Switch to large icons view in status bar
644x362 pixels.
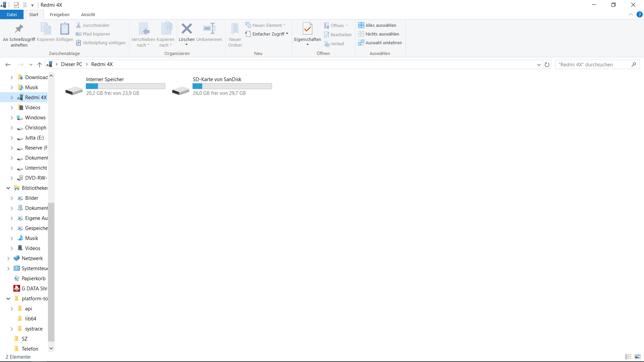[638, 357]
